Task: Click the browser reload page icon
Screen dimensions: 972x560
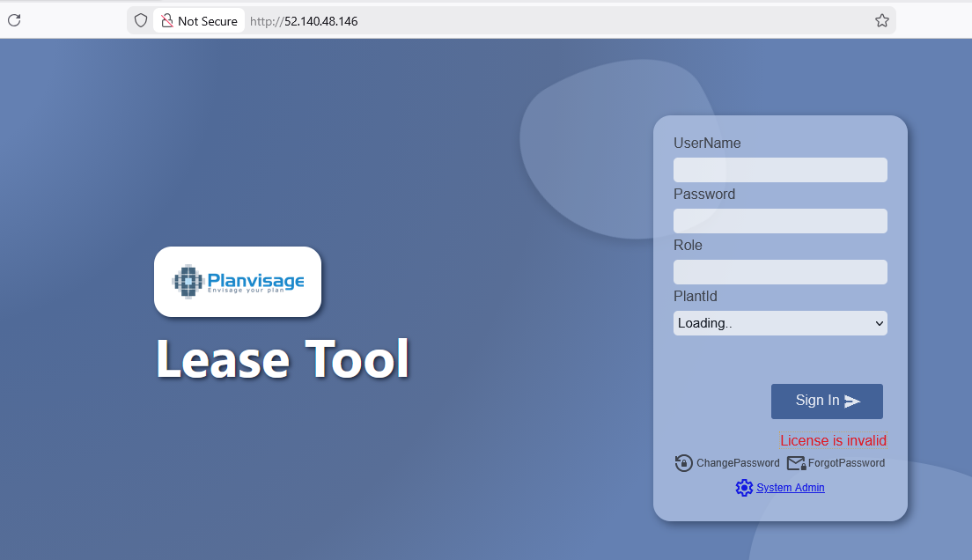Action: click(14, 20)
